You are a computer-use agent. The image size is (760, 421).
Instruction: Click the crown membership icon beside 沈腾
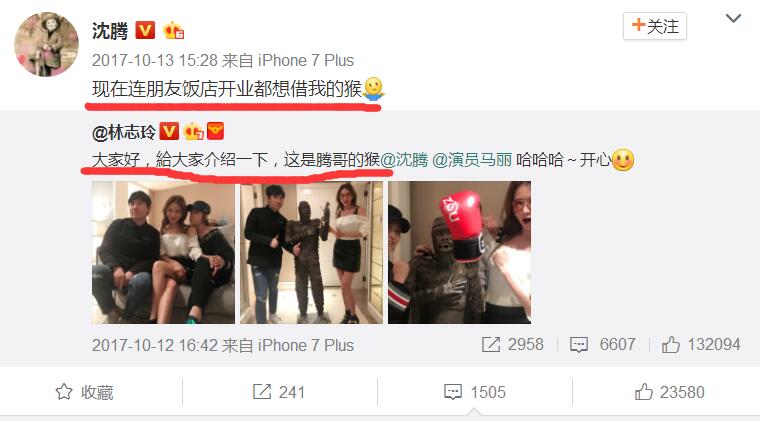173,31
